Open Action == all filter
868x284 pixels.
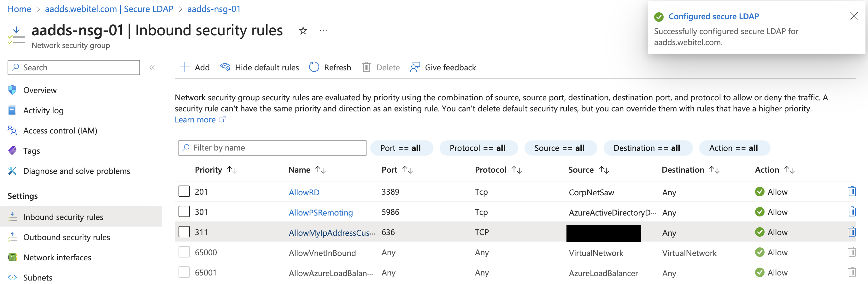(x=734, y=148)
